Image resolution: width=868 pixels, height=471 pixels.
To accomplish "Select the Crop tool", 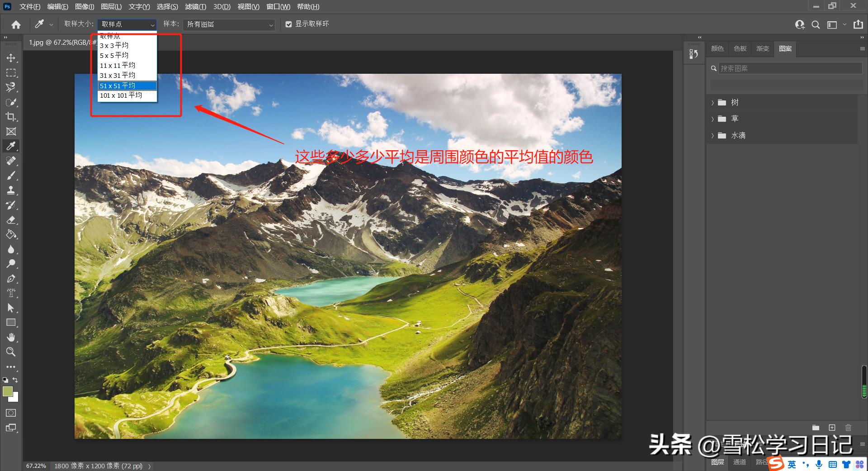I will (11, 117).
